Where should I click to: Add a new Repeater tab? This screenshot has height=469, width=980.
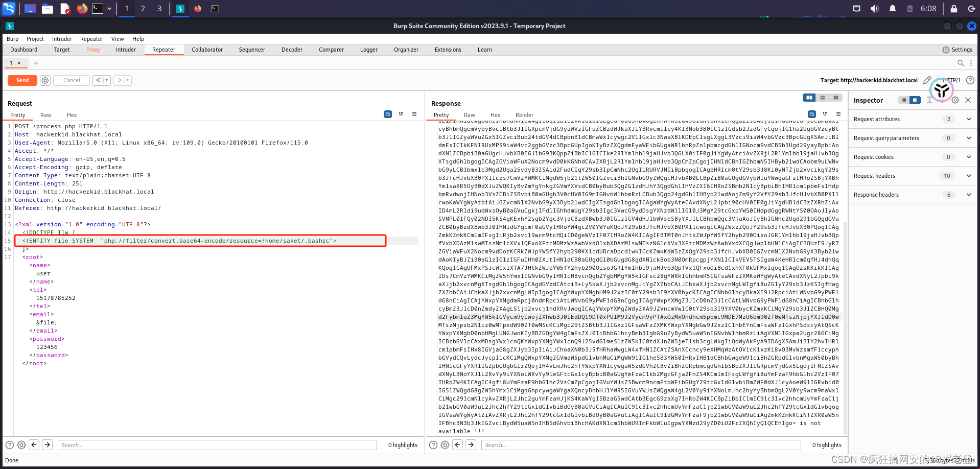tap(36, 63)
